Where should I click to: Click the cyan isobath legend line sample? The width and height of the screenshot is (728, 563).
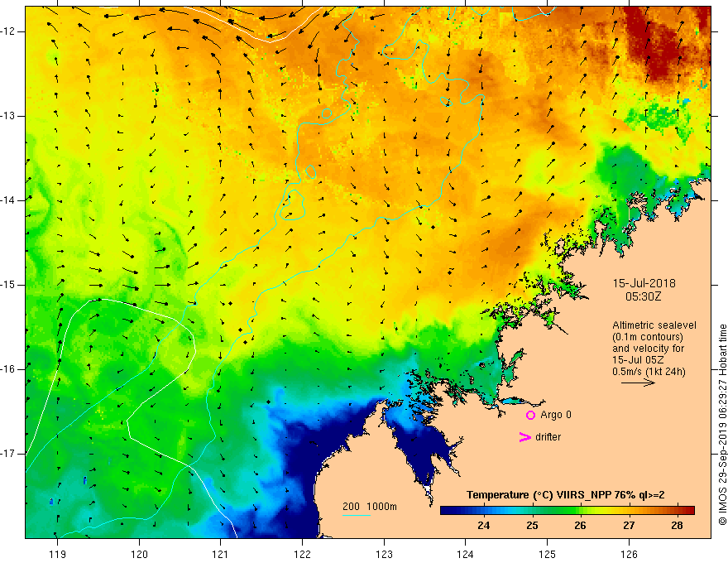click(356, 515)
